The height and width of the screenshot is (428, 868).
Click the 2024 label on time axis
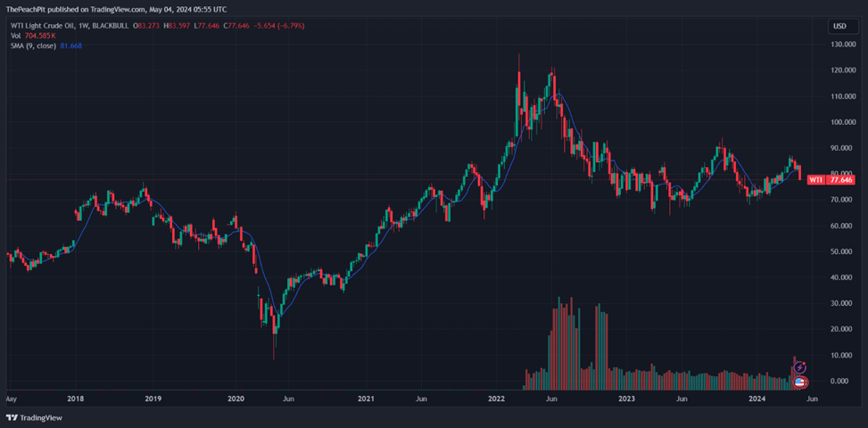757,399
